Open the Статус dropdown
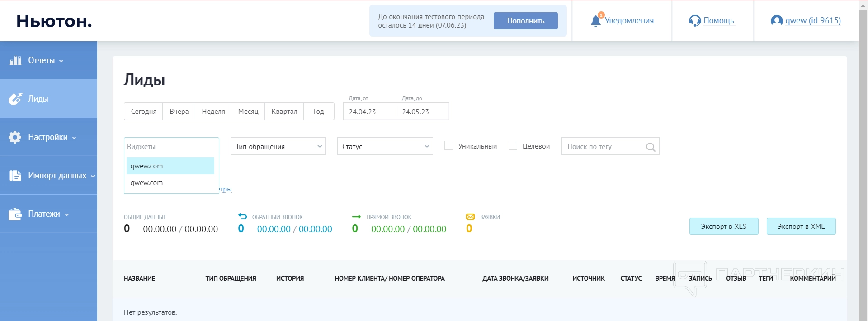 tap(385, 146)
